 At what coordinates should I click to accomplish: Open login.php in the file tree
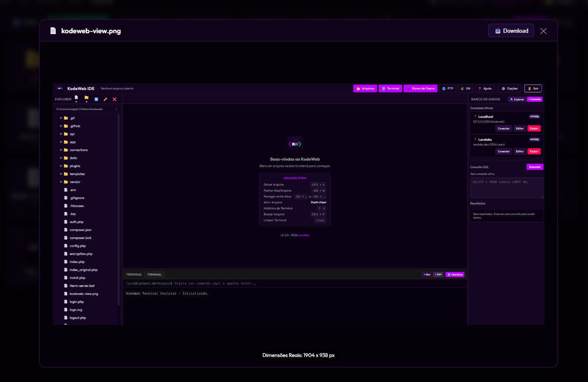(78, 302)
